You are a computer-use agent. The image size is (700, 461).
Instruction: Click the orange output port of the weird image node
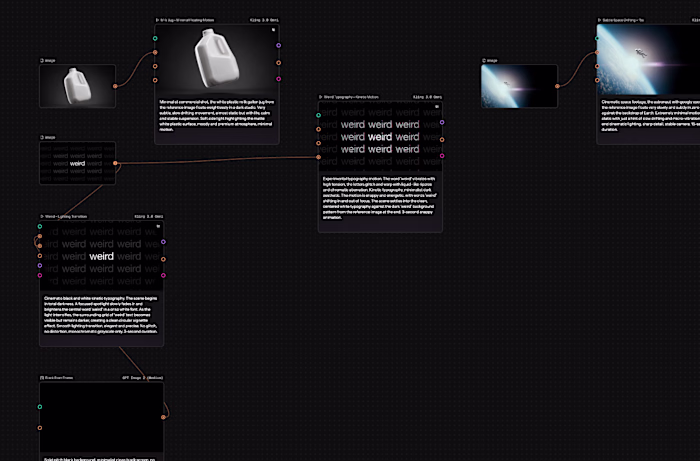pos(115,163)
